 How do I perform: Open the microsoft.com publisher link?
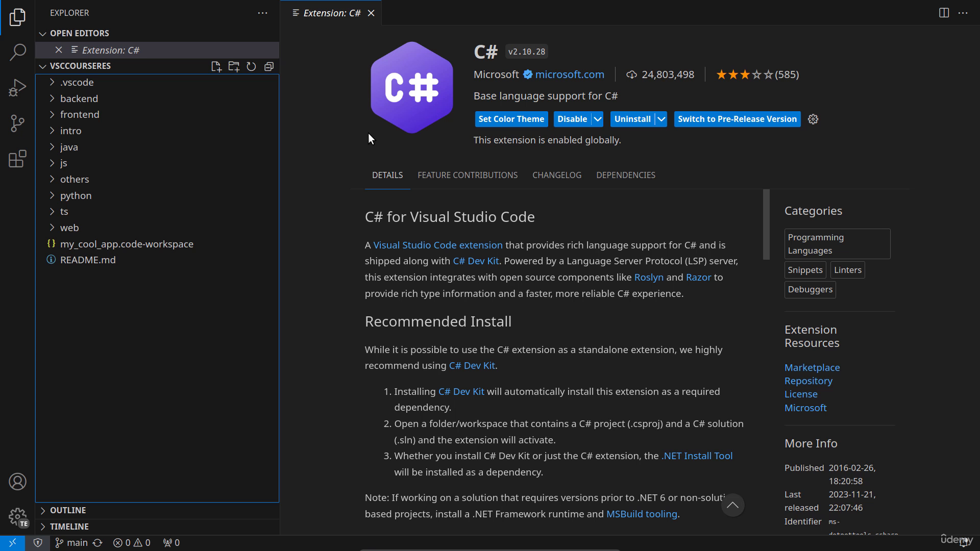(570, 74)
